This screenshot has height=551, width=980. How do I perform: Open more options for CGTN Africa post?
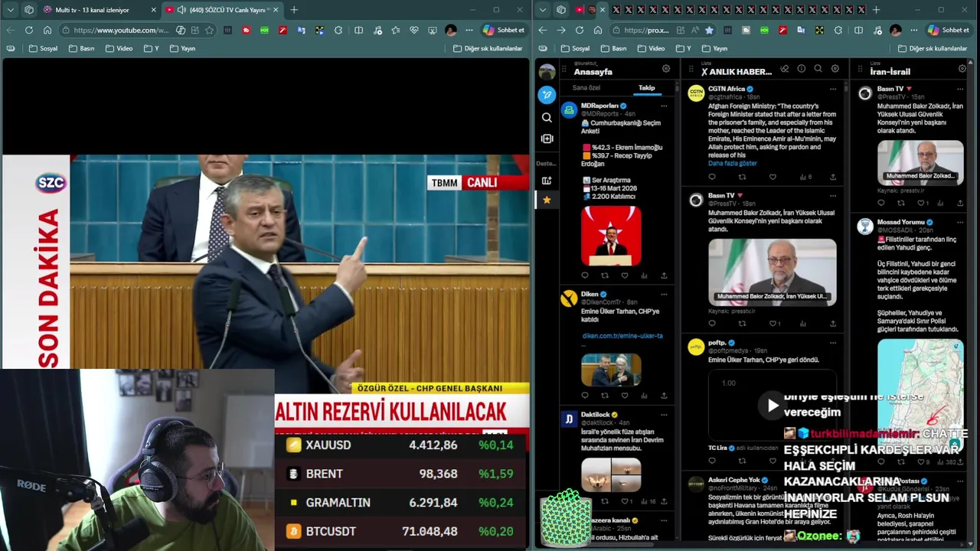[833, 89]
